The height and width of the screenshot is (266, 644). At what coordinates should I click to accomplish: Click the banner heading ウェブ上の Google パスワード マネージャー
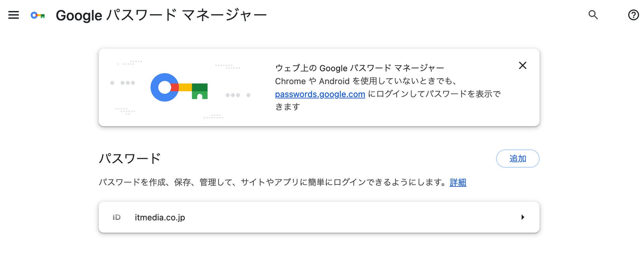tap(360, 68)
